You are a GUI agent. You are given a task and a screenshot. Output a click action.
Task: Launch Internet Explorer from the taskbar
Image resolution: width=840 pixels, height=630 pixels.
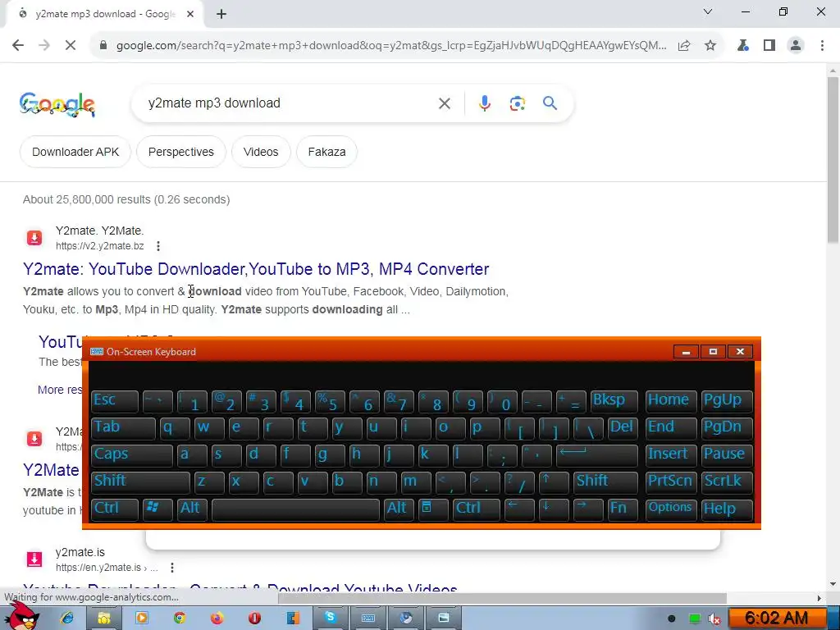pos(67,619)
